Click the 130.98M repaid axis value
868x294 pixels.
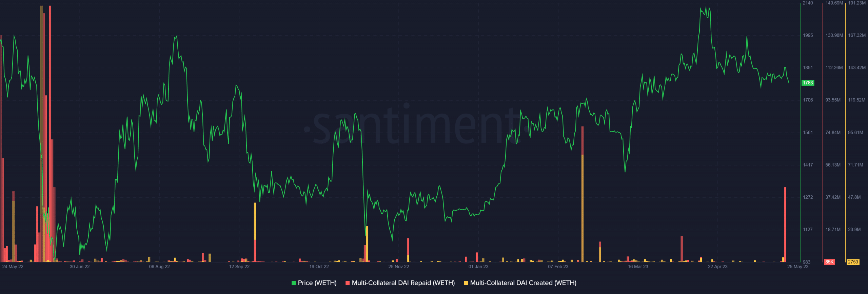click(x=834, y=35)
